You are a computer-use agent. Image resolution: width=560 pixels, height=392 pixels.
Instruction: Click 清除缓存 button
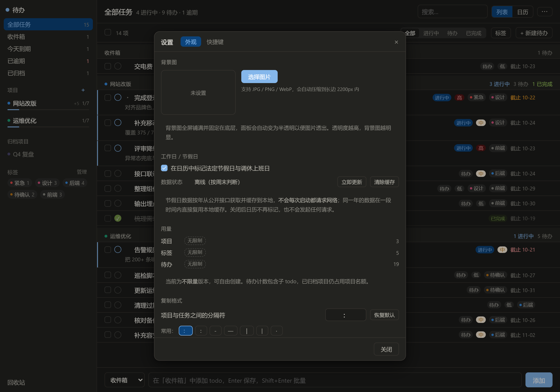pyautogui.click(x=384, y=182)
